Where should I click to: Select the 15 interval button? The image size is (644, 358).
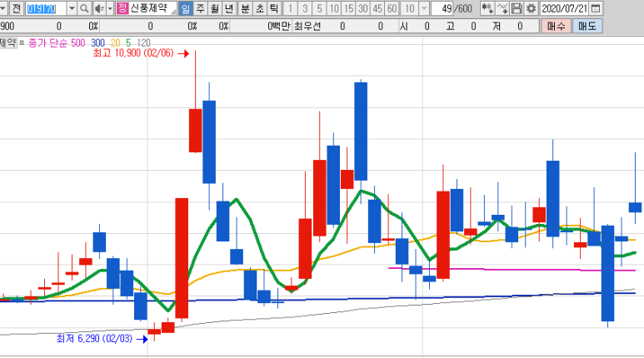(349, 8)
